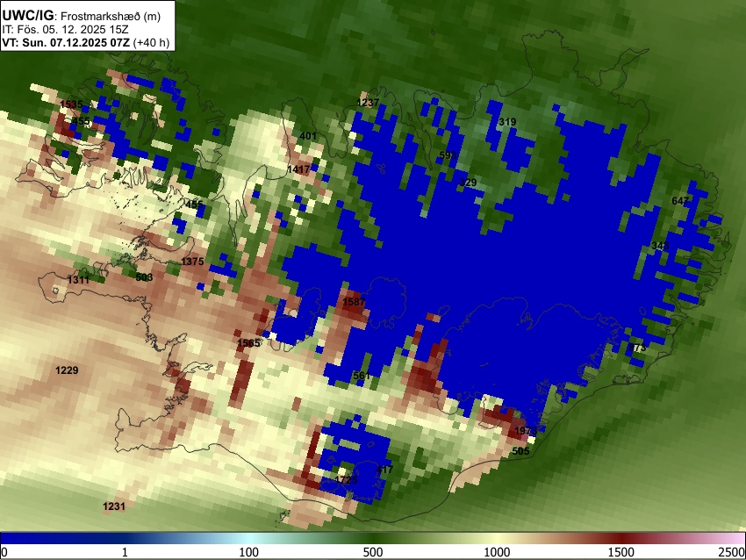Screen dimensions: 746x560
Task: Click the 1973 value label on the map
Action: click(x=526, y=431)
